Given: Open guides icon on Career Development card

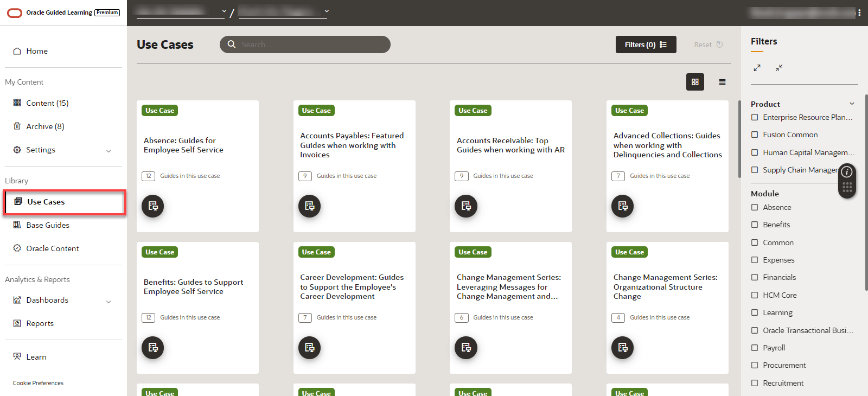Looking at the screenshot, I should (x=310, y=348).
